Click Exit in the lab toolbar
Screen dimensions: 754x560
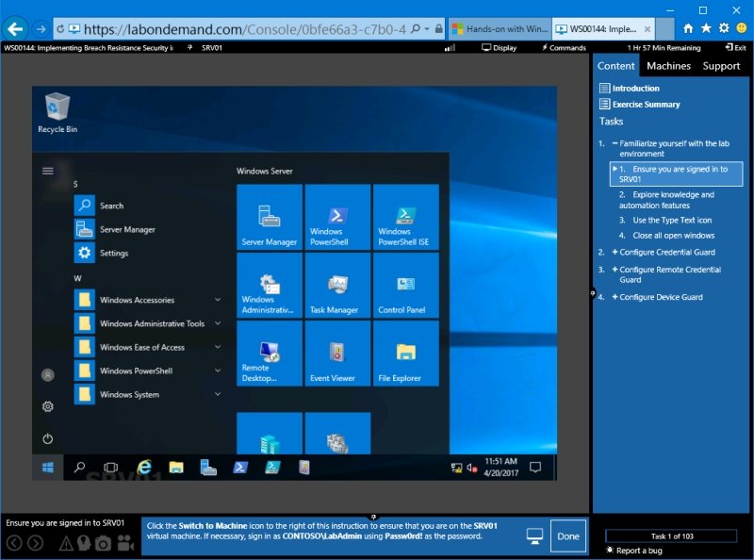click(736, 48)
